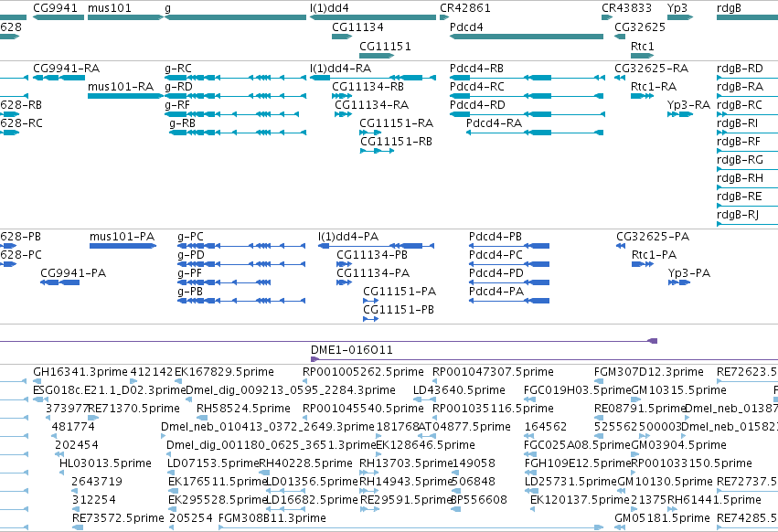Image resolution: width=778 pixels, height=532 pixels.
Task: Select protein Rtc1-PA
Action: (643, 264)
